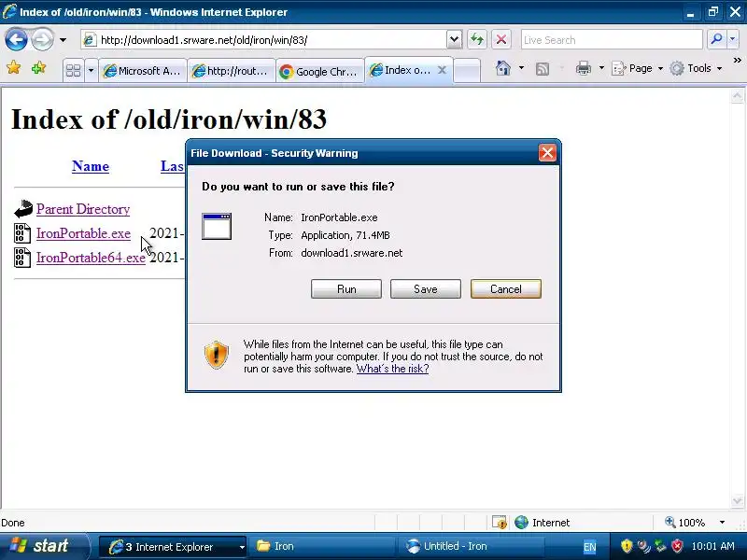Expand the Home button dropdown arrow
Viewport: 747px width, 560px height.
point(521,68)
